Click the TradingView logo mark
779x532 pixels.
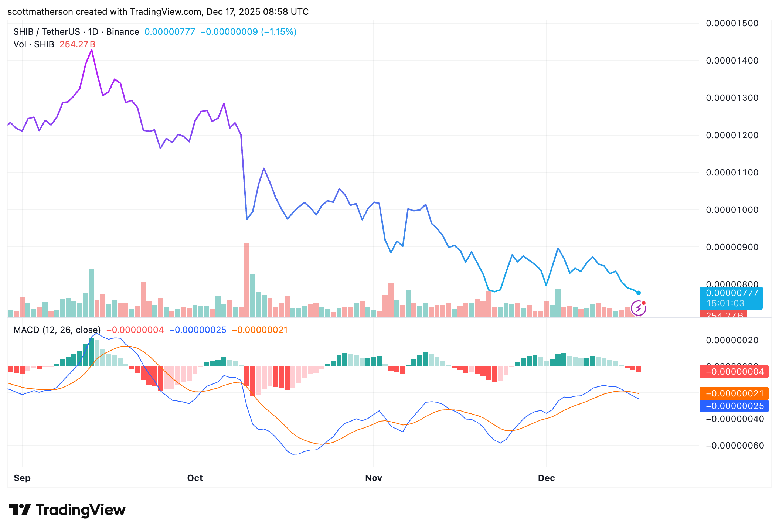tap(20, 510)
